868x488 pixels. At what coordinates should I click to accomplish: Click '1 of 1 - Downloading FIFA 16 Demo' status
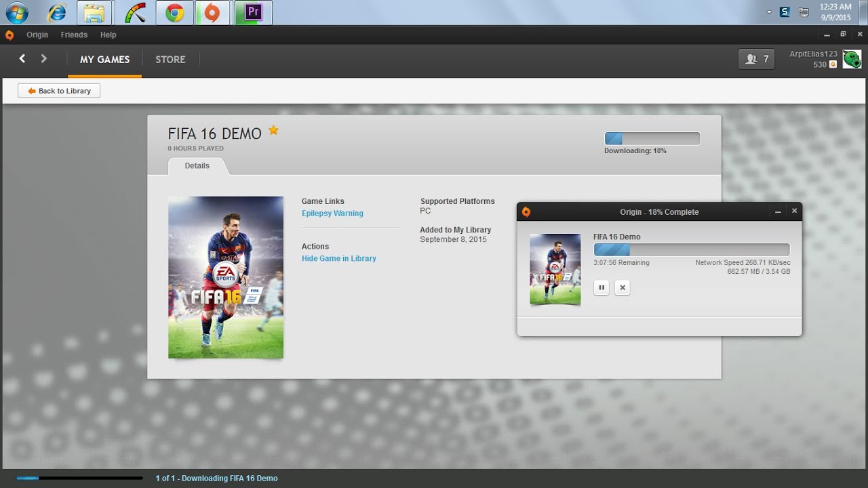[x=216, y=479]
